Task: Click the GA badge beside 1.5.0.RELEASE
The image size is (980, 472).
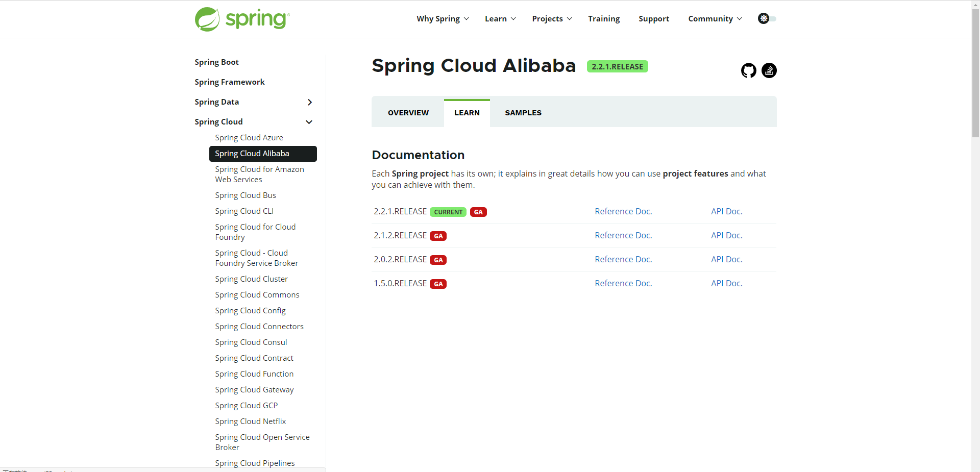Action: 438,284
